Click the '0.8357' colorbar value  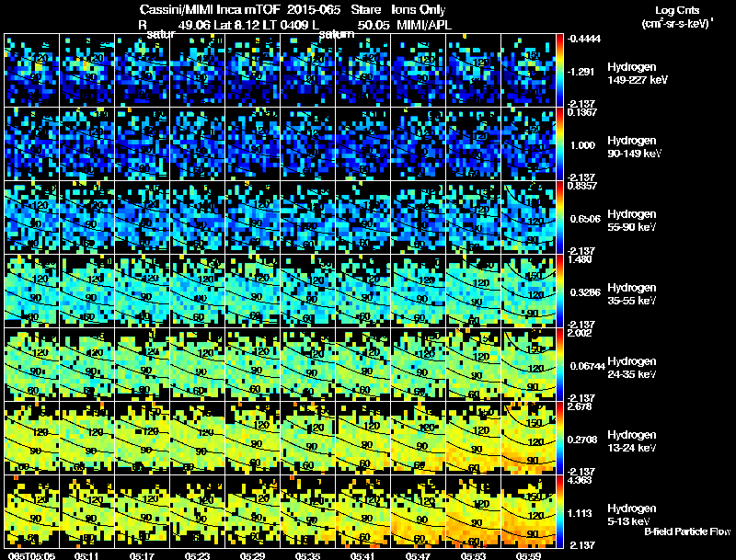[582, 186]
